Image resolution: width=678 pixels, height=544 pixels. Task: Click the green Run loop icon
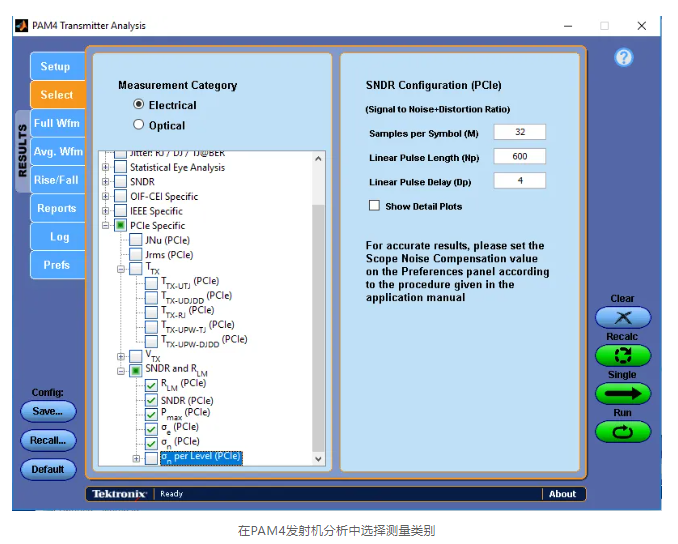click(623, 432)
